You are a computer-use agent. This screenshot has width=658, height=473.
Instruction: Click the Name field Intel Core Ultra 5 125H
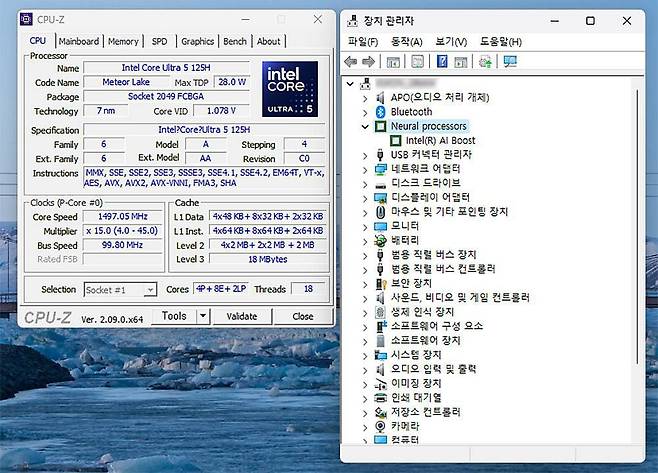point(166,68)
